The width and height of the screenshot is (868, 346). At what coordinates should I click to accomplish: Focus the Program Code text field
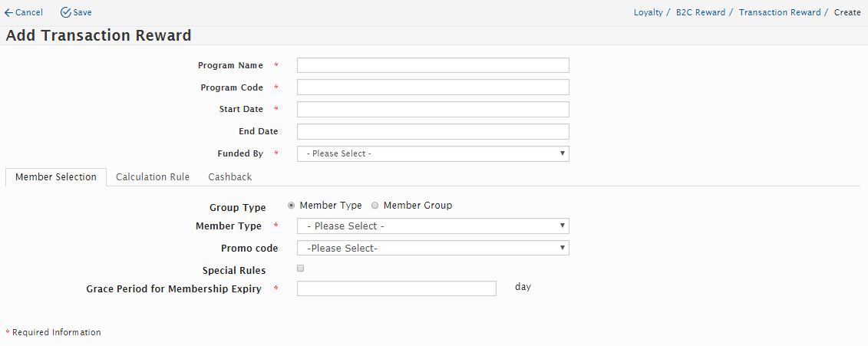click(x=433, y=87)
